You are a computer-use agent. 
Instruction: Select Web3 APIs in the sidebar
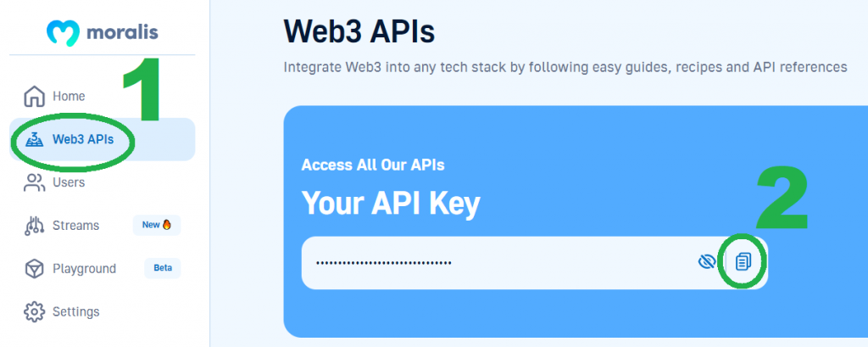pos(83,139)
